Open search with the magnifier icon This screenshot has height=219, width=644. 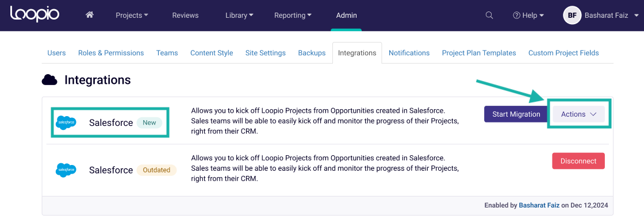click(x=489, y=15)
